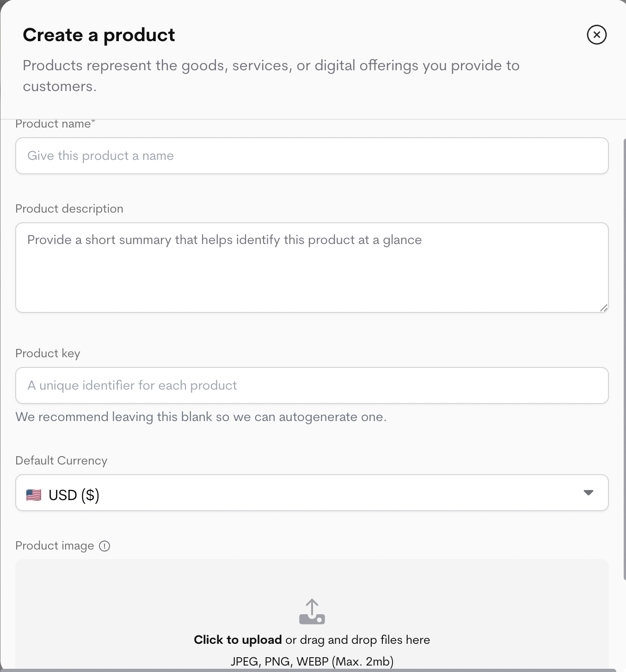626x672 pixels.
Task: Click the Default Currency label
Action: click(x=61, y=460)
